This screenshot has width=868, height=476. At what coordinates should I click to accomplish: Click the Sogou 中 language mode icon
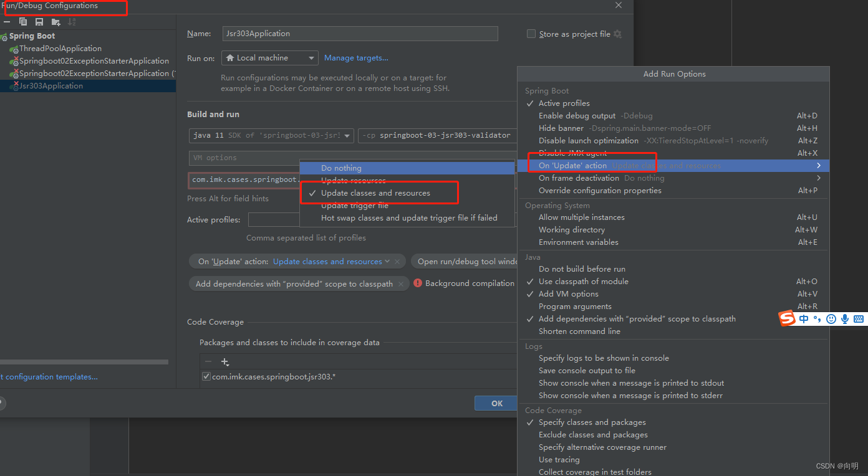point(804,319)
